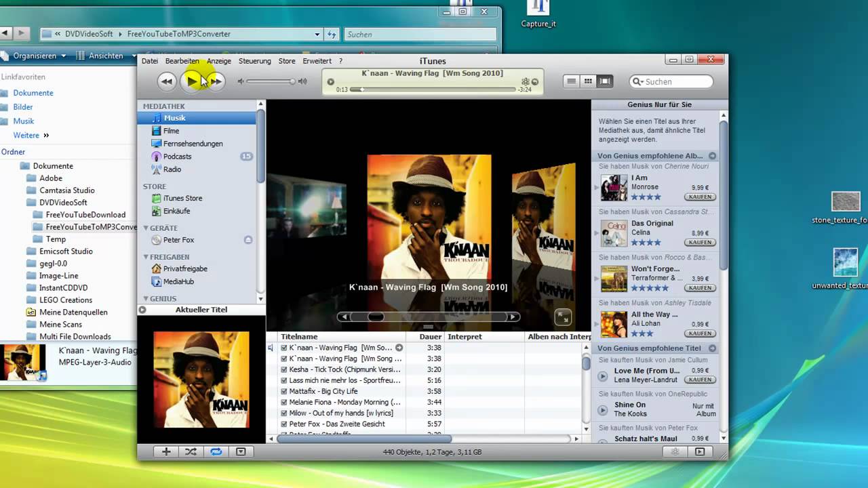Click KAUFEN for All the Way by Ali Lohan
The height and width of the screenshot is (488, 868).
point(700,333)
